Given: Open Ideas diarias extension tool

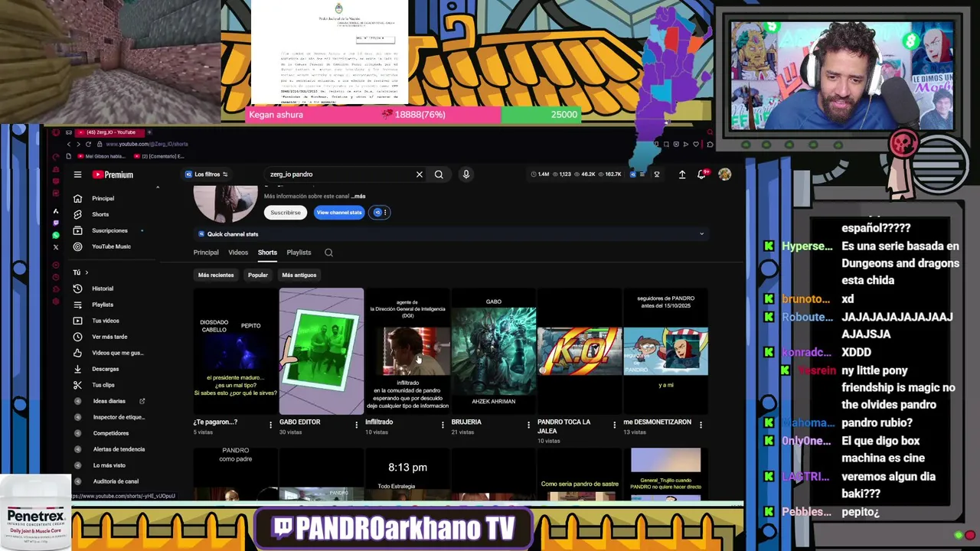Looking at the screenshot, I should pos(111,401).
